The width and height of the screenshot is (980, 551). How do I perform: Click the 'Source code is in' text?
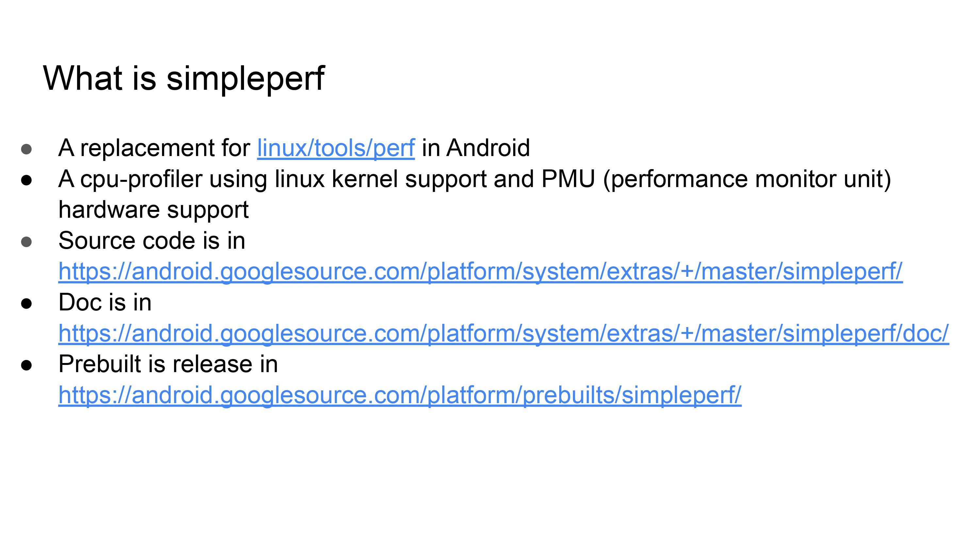click(x=152, y=240)
